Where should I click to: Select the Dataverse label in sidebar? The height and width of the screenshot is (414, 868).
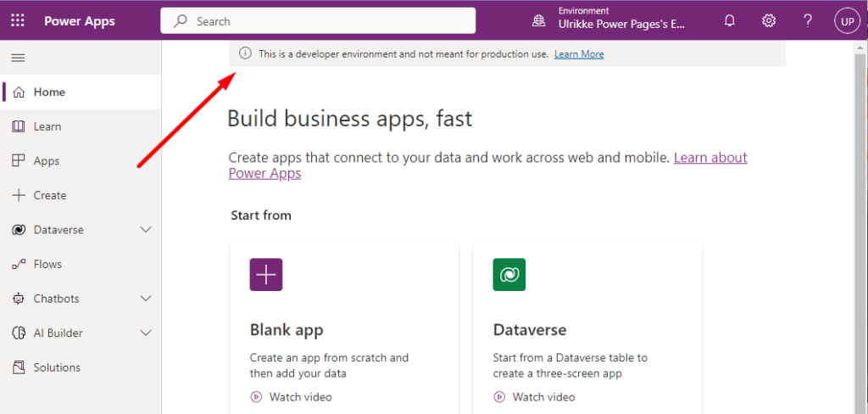58,229
